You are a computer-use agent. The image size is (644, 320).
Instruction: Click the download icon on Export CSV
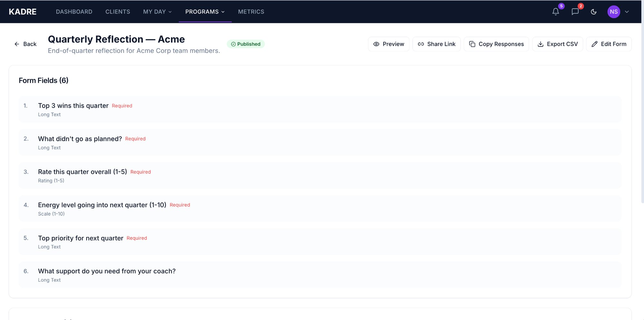(540, 44)
